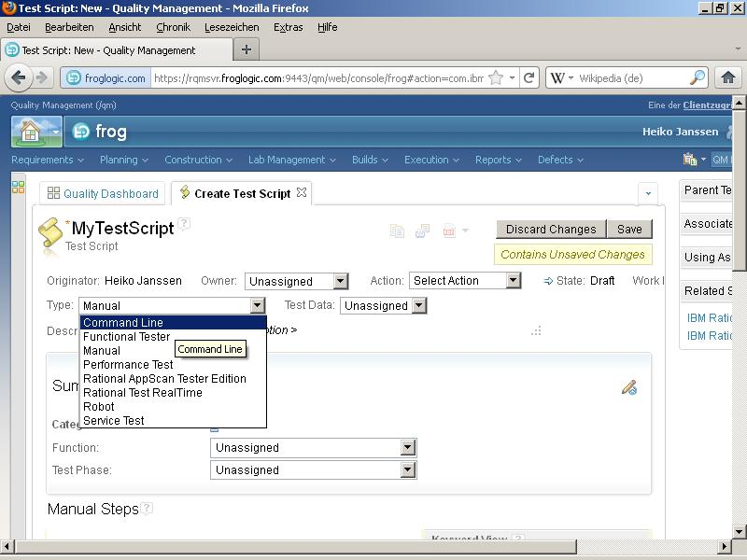Click the Firefox URL address field
Viewport: 747px width, 560px height.
317,78
